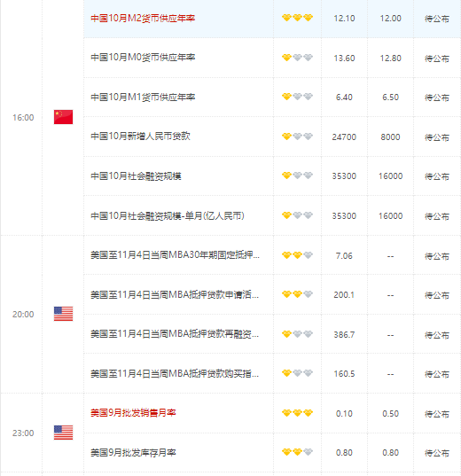The image size is (461, 476).
Task: Click importance rating icons for 中国10月新增人民币贷款
Action: (297, 137)
